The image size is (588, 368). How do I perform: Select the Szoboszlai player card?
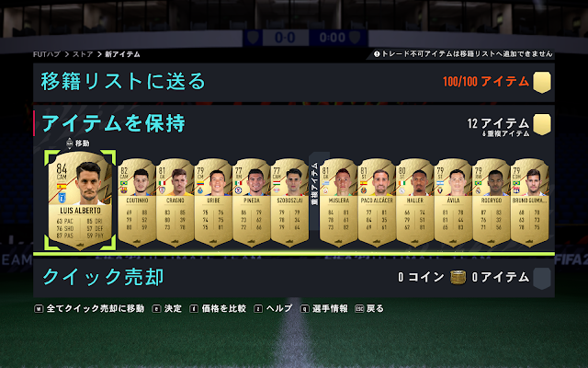(x=289, y=202)
